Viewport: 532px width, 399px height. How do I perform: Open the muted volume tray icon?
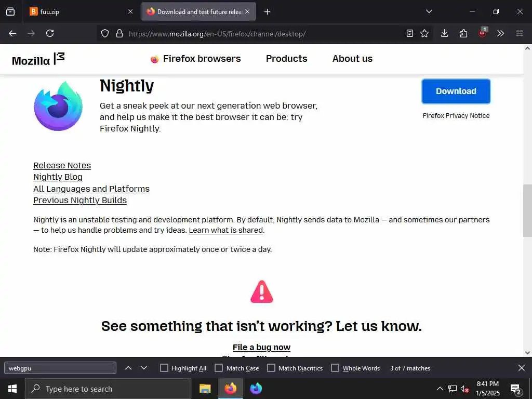[x=465, y=389]
